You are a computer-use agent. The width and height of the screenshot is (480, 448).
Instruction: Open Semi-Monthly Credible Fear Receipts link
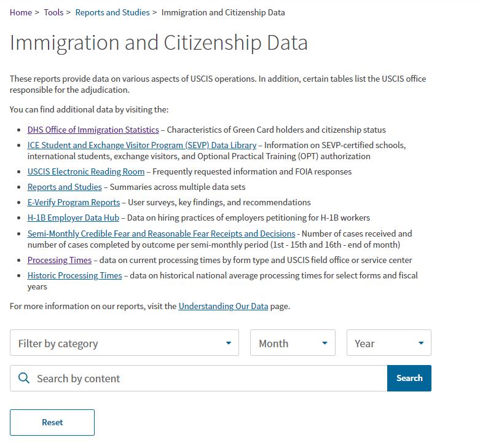click(x=161, y=234)
